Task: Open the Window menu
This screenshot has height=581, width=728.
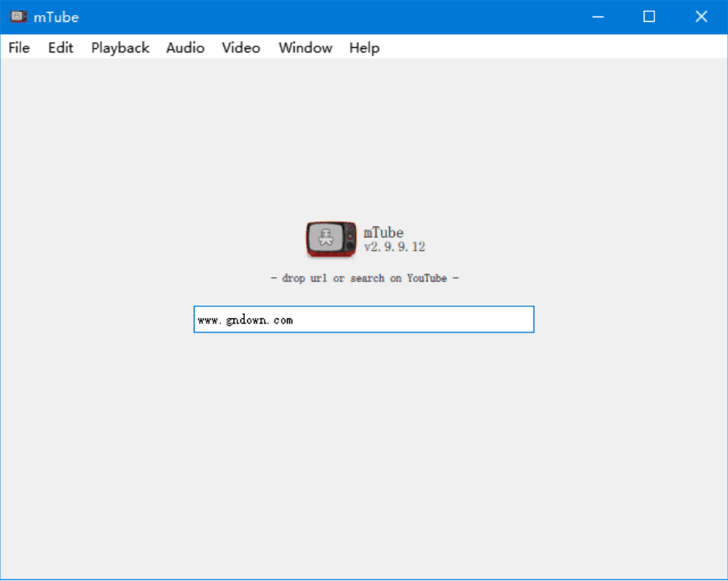Action: (x=304, y=47)
